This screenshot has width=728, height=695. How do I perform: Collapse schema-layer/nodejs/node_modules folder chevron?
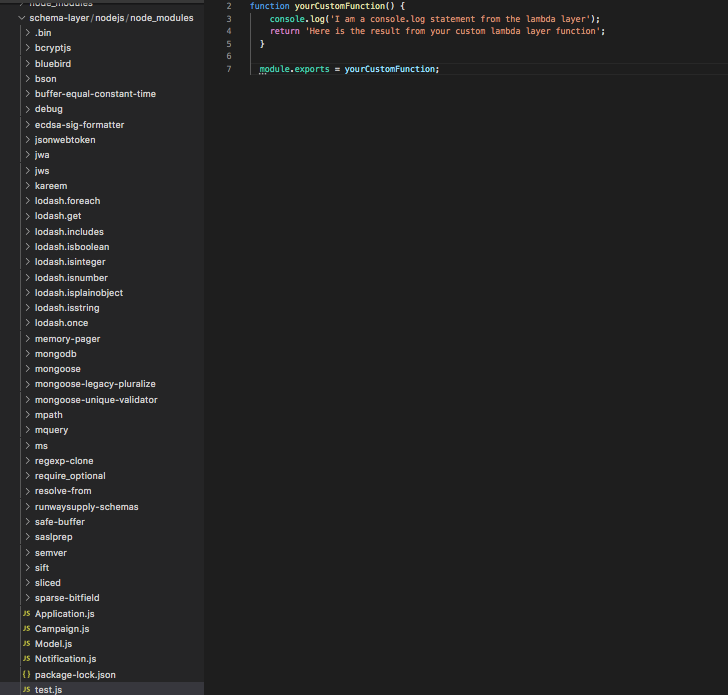coord(21,18)
